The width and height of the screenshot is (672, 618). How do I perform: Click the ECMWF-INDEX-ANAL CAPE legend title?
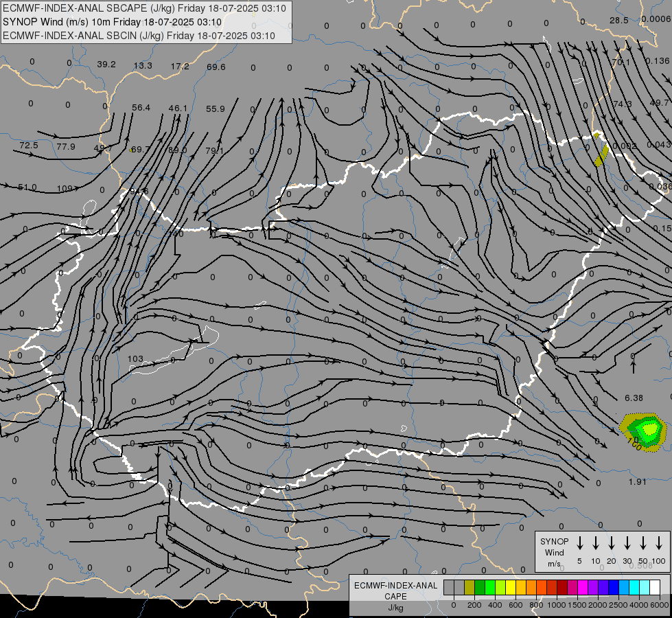[x=395, y=596]
